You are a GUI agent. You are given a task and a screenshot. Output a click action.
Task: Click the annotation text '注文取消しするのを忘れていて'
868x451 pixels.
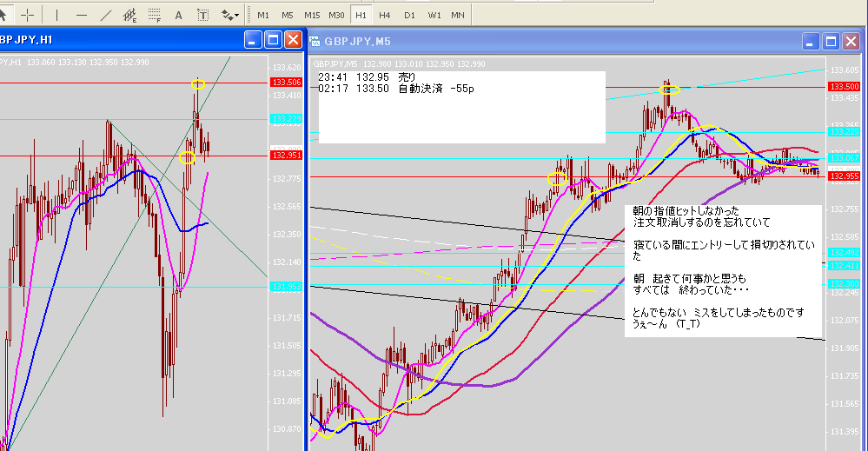click(701, 222)
